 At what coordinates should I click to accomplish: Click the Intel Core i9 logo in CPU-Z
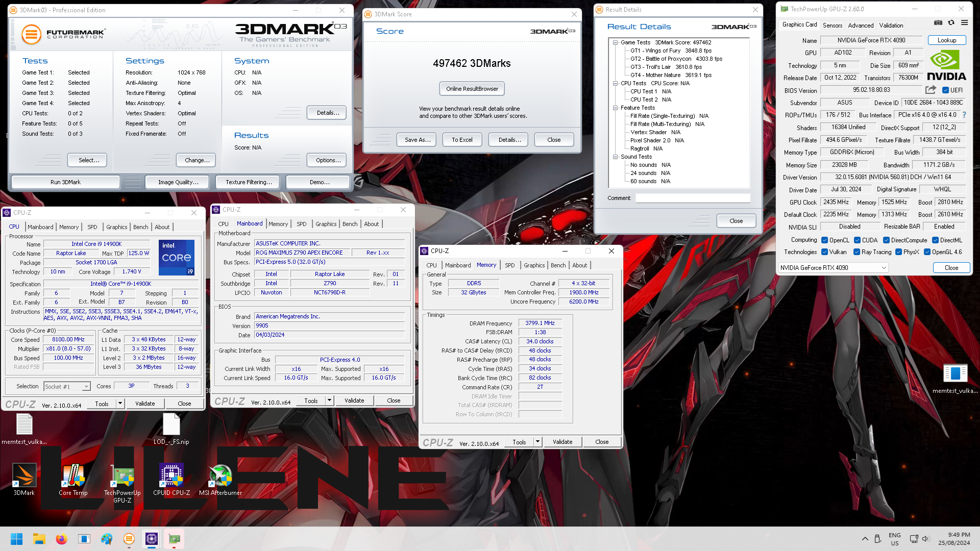click(x=177, y=258)
